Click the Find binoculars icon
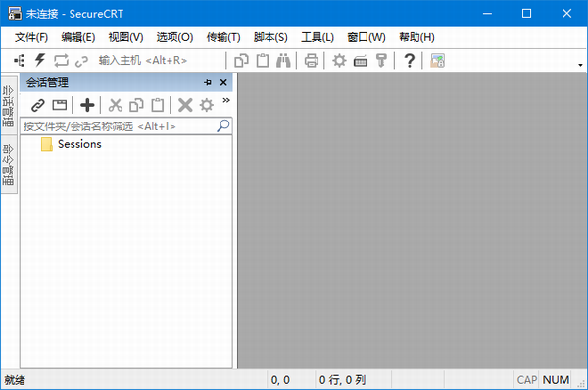Image resolution: width=588 pixels, height=390 pixels. pyautogui.click(x=283, y=60)
